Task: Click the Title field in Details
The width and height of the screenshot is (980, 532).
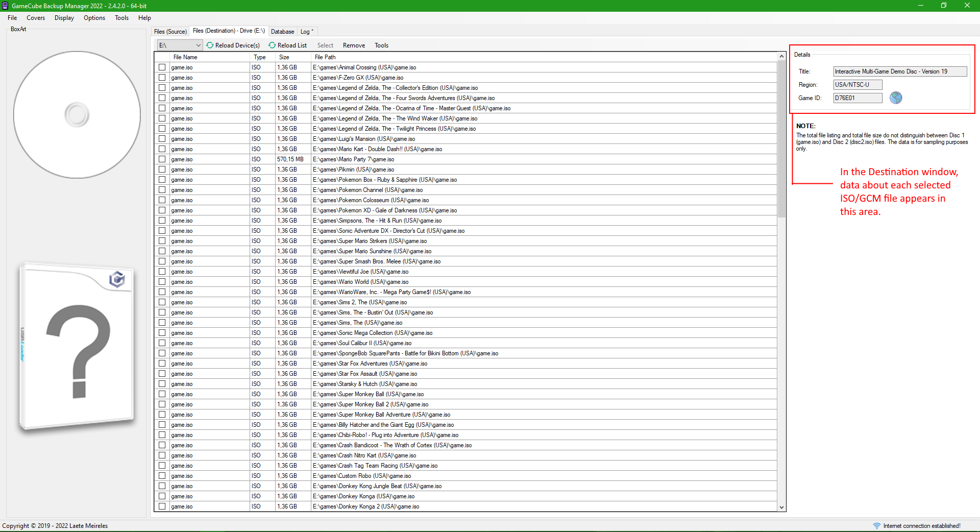Action: [x=900, y=71]
